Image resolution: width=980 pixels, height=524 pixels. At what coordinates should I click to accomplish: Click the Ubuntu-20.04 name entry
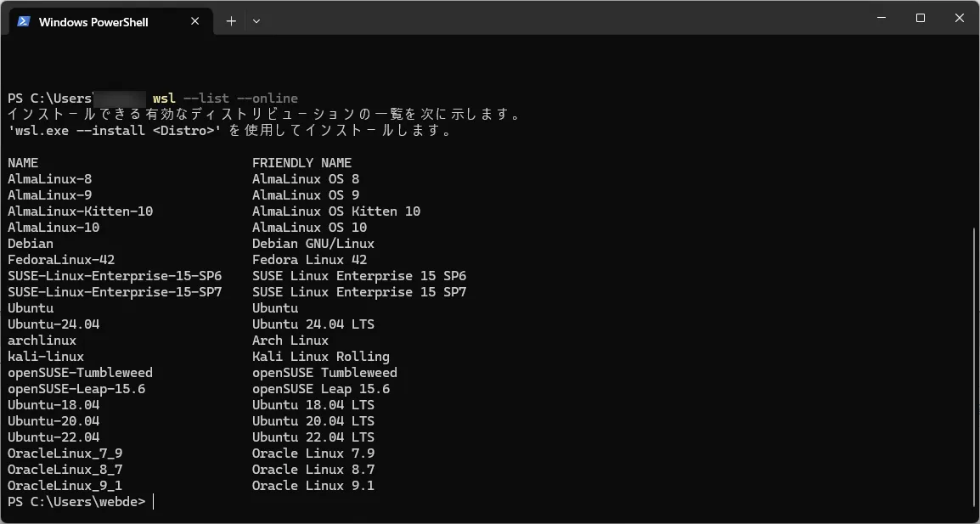[54, 421]
